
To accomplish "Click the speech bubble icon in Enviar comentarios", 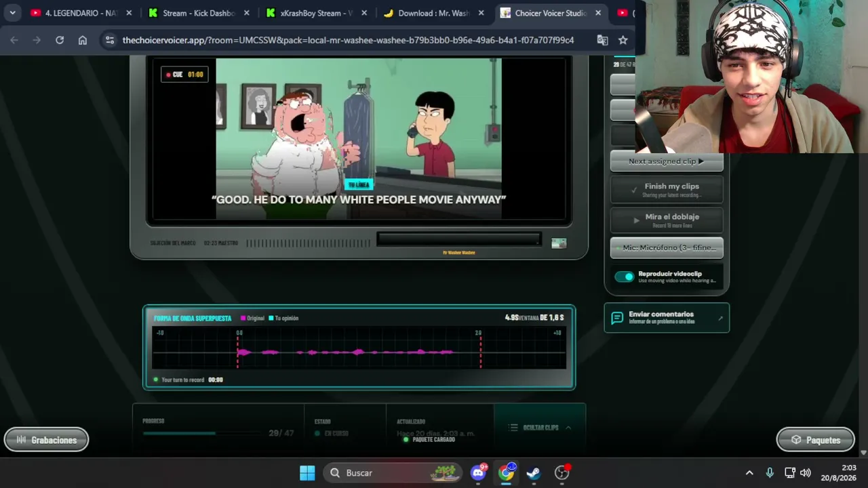I will [x=617, y=318].
